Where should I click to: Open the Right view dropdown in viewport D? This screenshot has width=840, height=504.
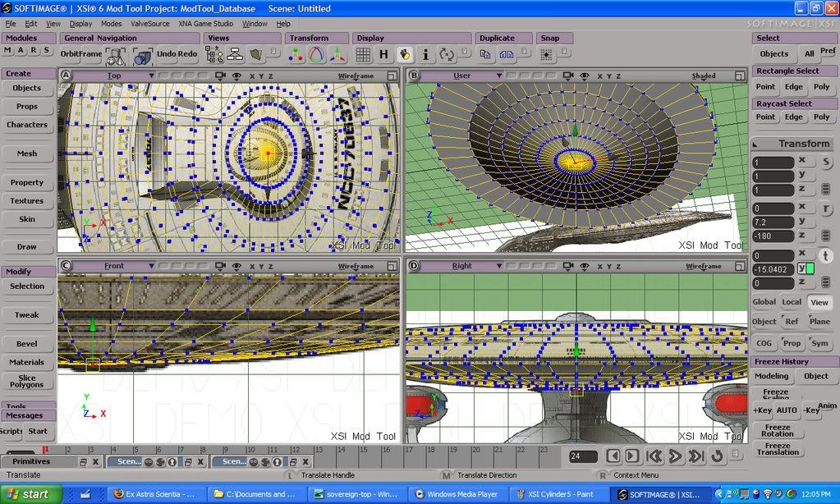(461, 266)
